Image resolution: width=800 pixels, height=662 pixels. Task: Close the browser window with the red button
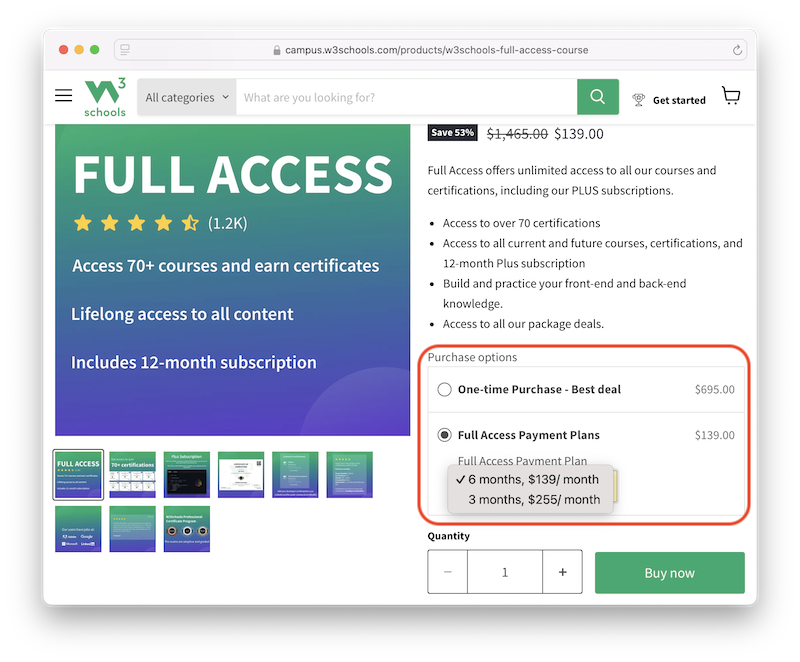(x=64, y=49)
